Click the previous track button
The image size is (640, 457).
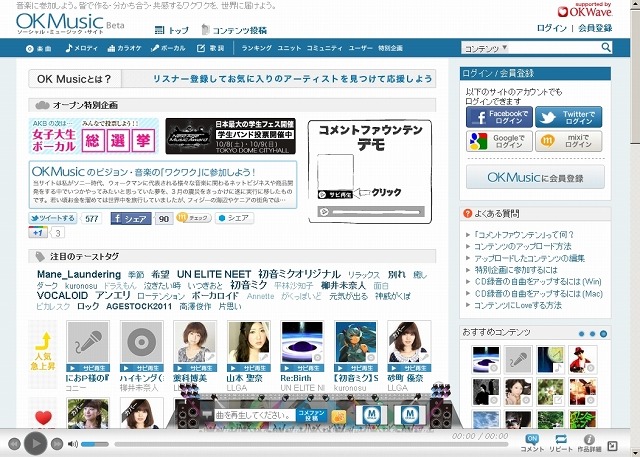(14, 444)
